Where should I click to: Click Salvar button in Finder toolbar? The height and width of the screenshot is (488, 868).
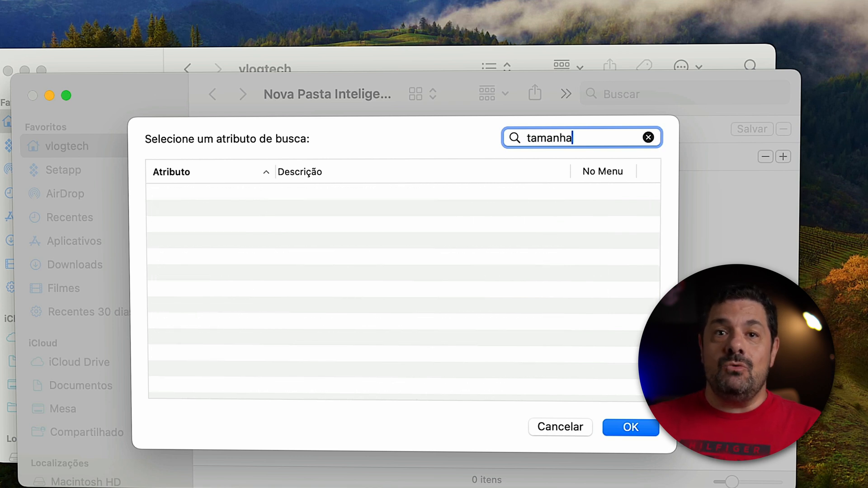pyautogui.click(x=752, y=129)
